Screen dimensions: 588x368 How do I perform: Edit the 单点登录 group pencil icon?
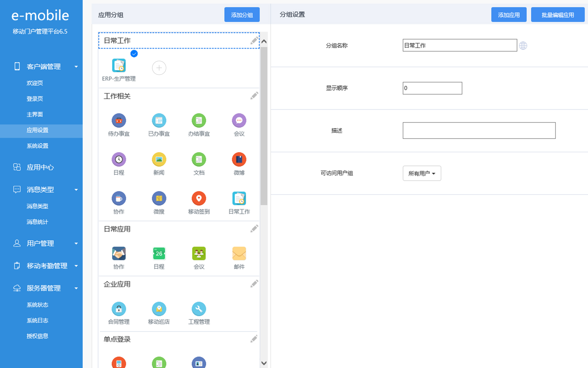(x=254, y=339)
